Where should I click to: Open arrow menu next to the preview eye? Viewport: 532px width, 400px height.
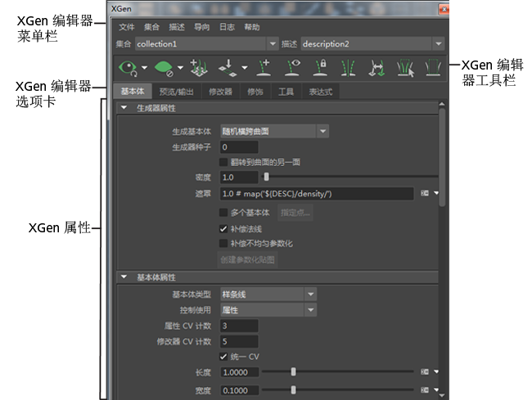click(x=145, y=68)
